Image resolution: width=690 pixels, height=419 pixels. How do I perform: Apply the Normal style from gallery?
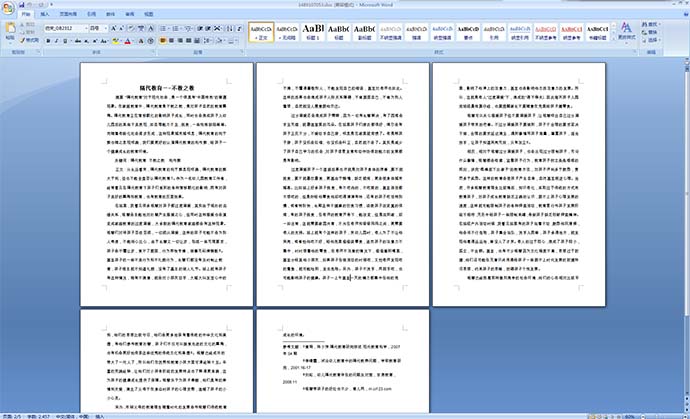(x=261, y=32)
